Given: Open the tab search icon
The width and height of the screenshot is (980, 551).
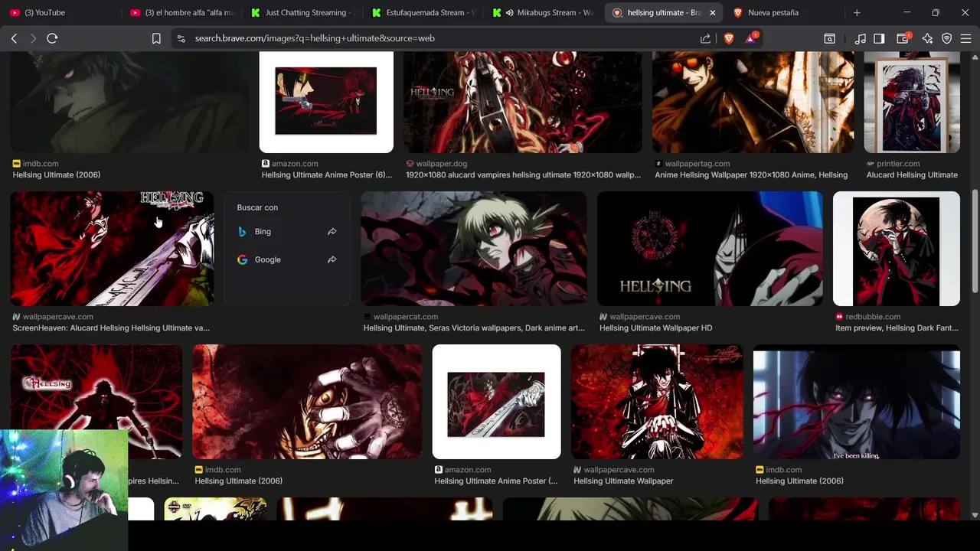Looking at the screenshot, I should tap(829, 38).
